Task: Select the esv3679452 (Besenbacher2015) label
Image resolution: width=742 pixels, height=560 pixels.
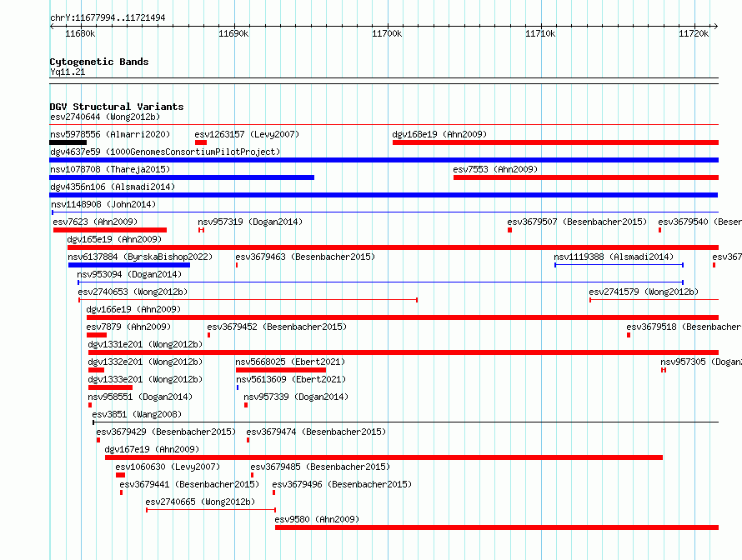Action: pos(277,327)
